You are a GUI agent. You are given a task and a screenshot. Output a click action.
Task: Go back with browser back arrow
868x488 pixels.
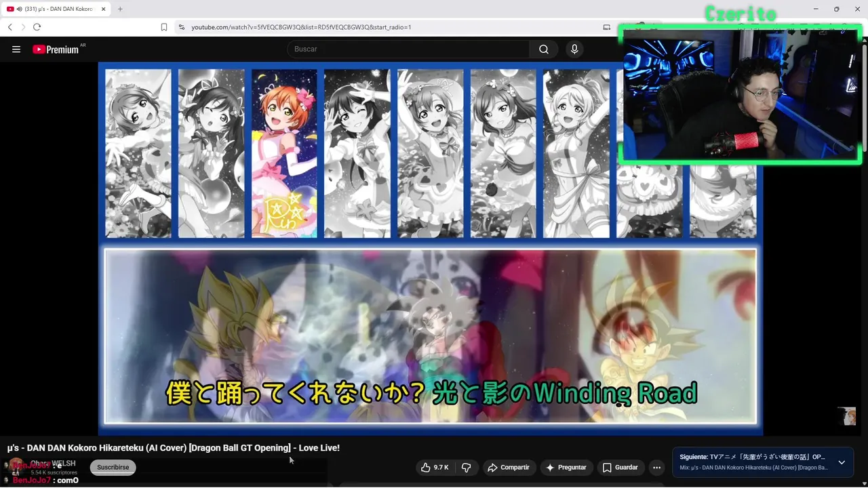tap(9, 27)
